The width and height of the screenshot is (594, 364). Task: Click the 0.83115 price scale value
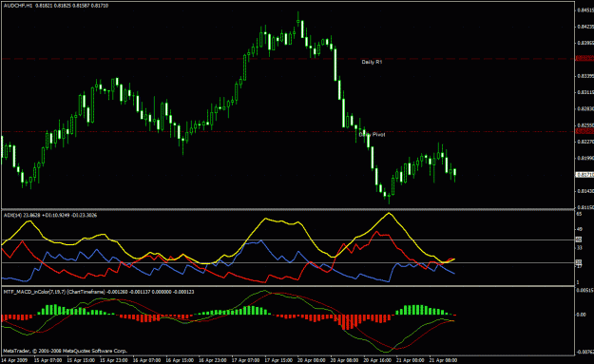(x=585, y=92)
